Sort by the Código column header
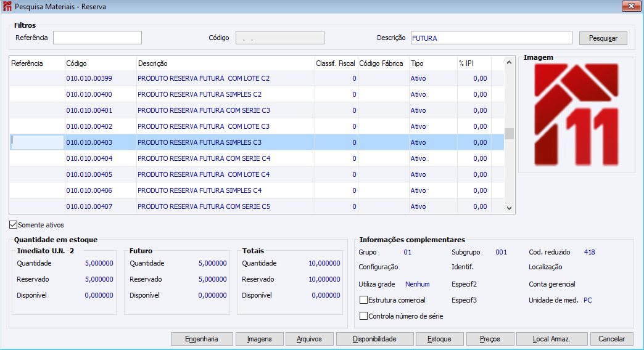Image resolution: width=644 pixels, height=350 pixels. pos(100,63)
